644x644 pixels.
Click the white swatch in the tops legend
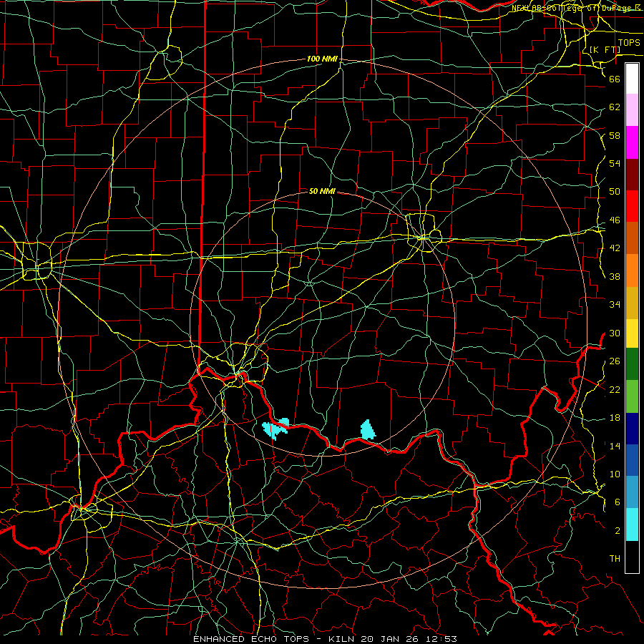click(632, 79)
